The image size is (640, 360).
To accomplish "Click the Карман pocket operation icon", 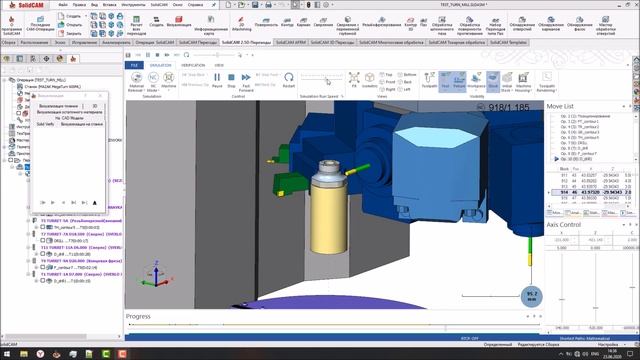I will [x=303, y=22].
